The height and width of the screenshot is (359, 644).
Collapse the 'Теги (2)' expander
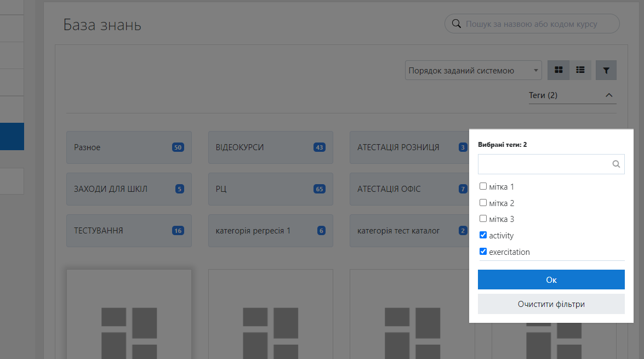click(x=573, y=95)
